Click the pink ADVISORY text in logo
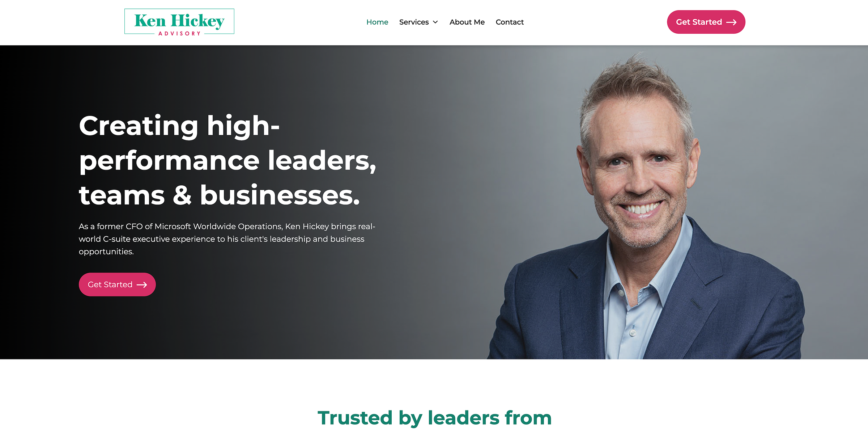 point(179,33)
